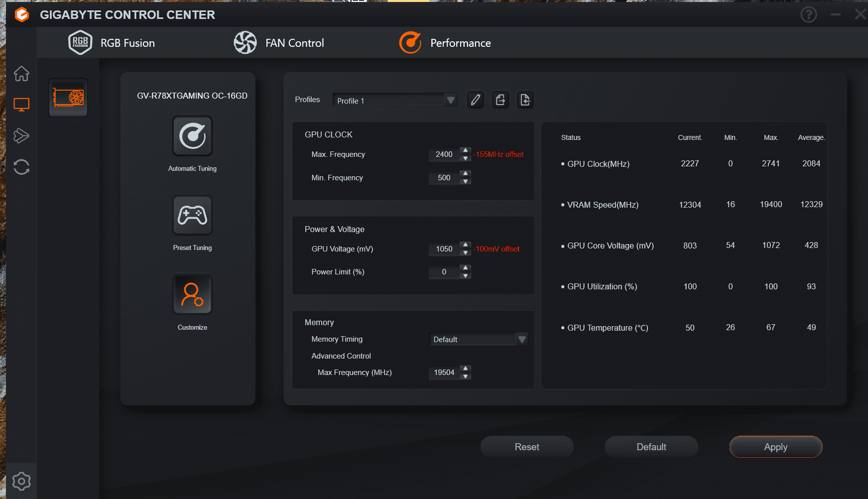The image size is (868, 499).
Task: Click the Reset button
Action: (527, 447)
